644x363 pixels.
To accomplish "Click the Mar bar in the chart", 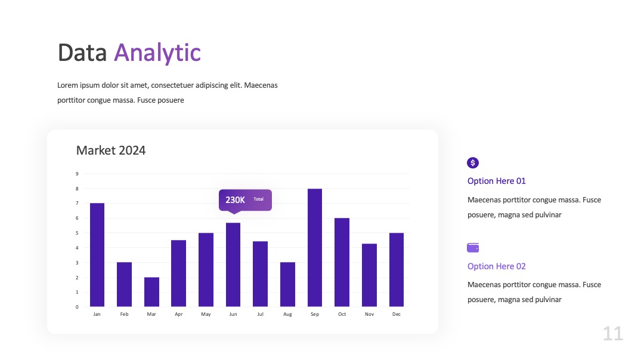I will click(x=151, y=292).
